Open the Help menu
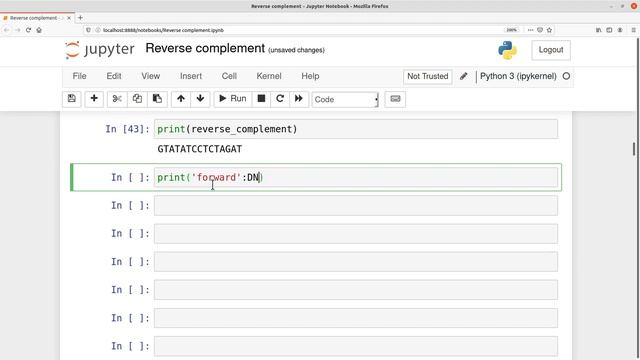640x360 pixels. tap(310, 76)
